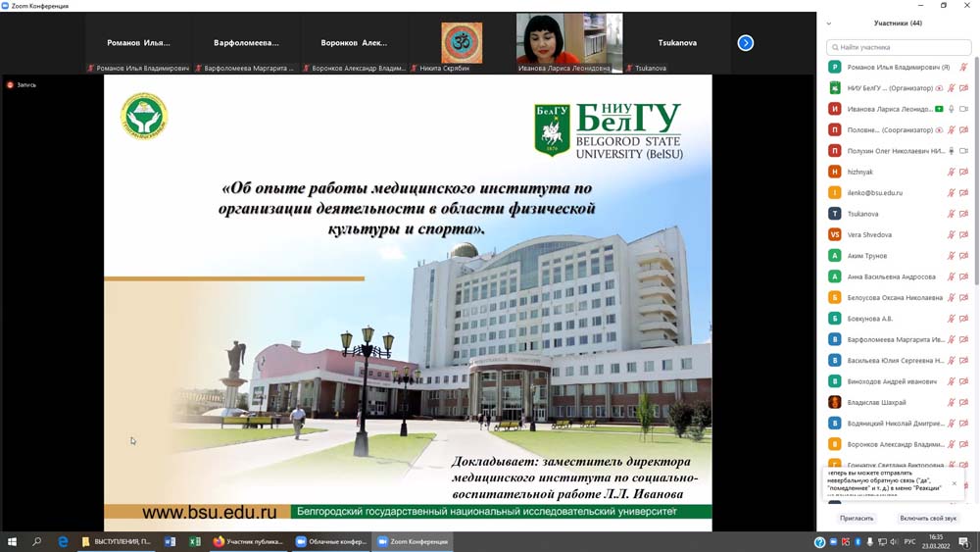
Task: Click the camera-off icon next to Tsukanova
Action: coord(964,214)
